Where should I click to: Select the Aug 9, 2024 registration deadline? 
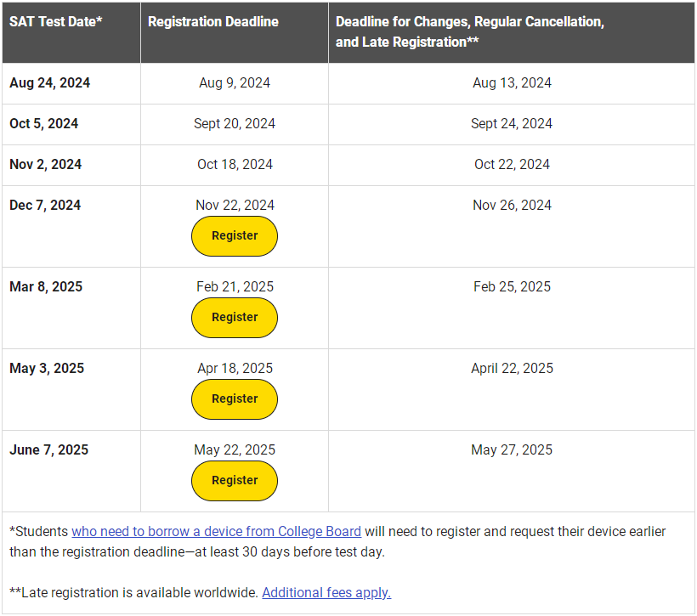pos(235,83)
